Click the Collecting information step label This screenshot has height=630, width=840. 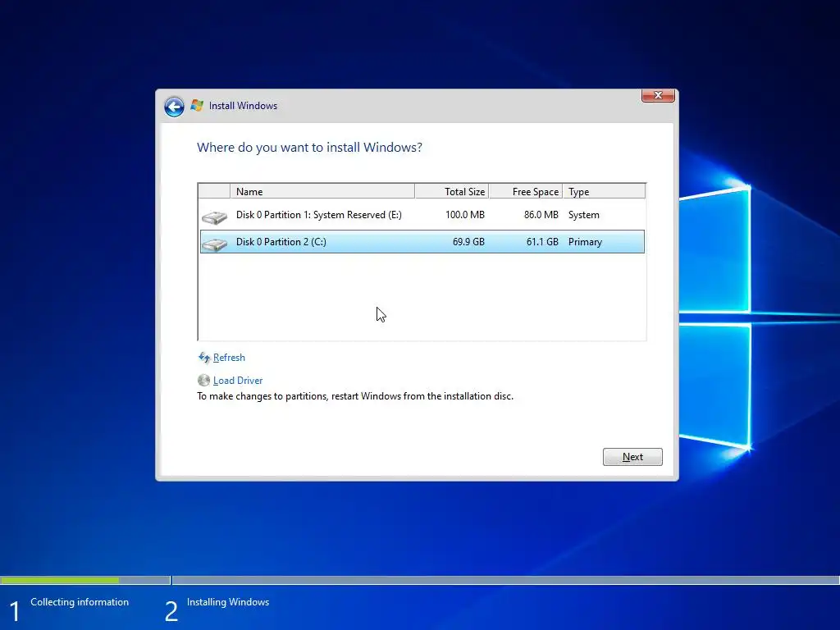pyautogui.click(x=80, y=602)
